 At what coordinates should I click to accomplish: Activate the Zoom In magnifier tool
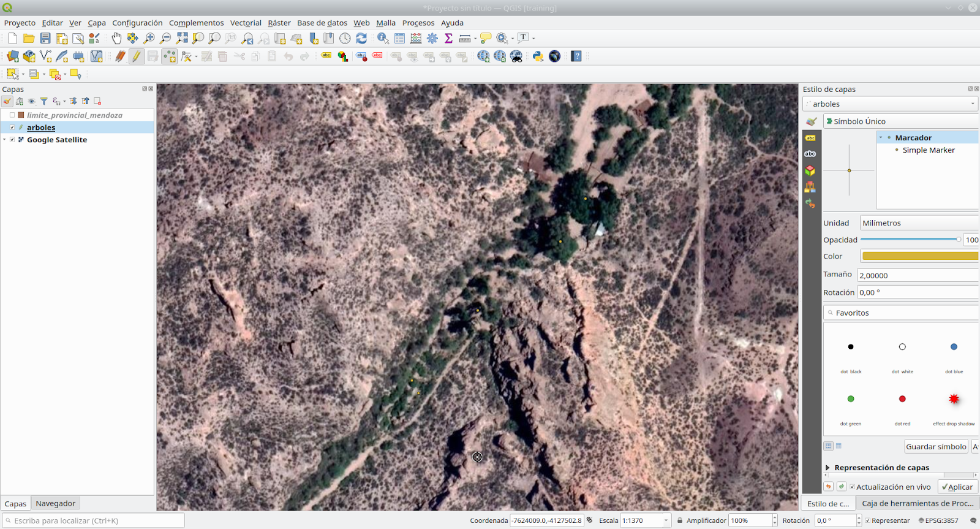click(x=149, y=38)
